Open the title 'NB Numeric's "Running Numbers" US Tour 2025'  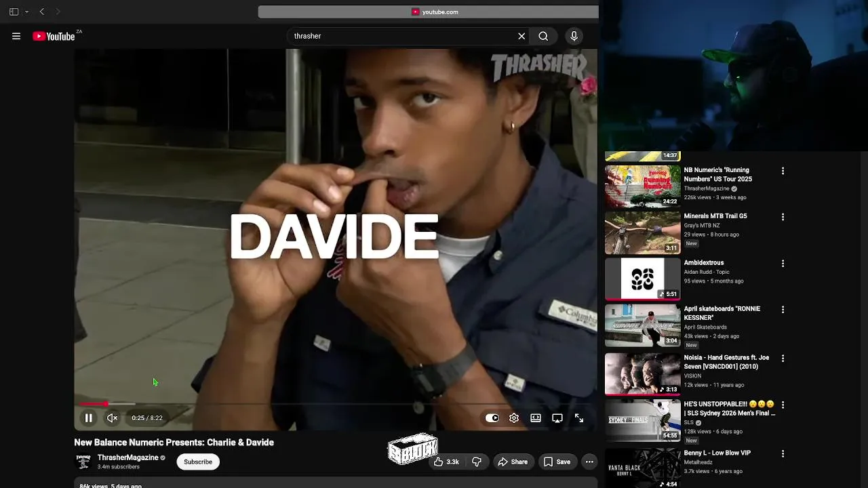[x=717, y=175]
